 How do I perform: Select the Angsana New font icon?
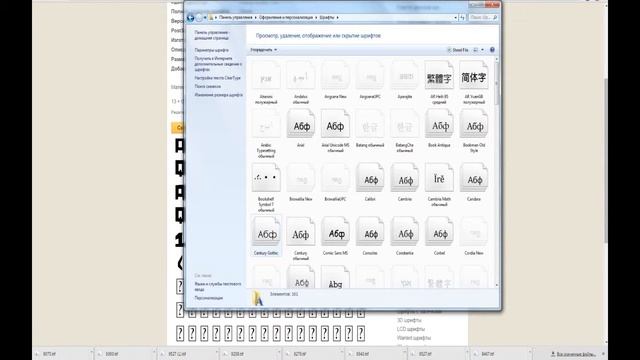(x=335, y=76)
